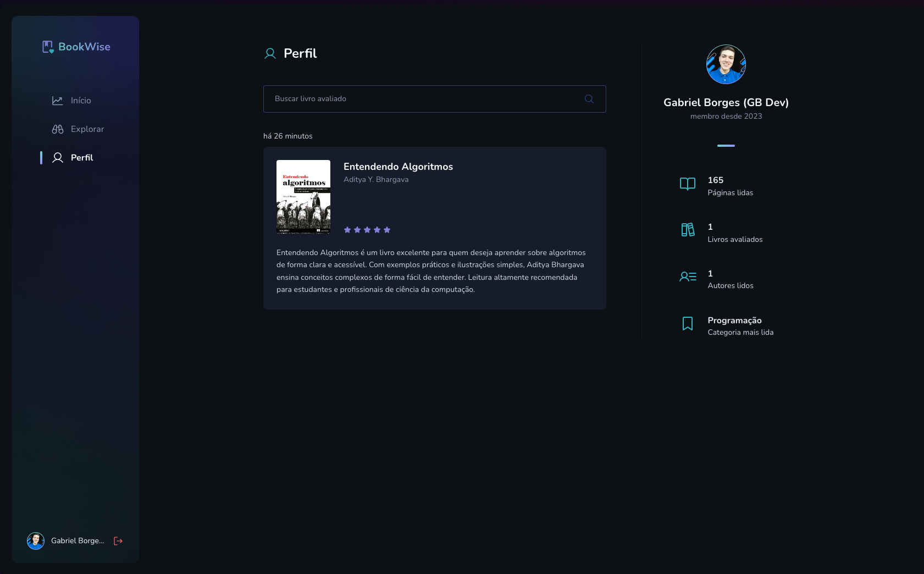This screenshot has height=574, width=924.
Task: Click the 'Livros avaliados' books icon
Action: 687,230
